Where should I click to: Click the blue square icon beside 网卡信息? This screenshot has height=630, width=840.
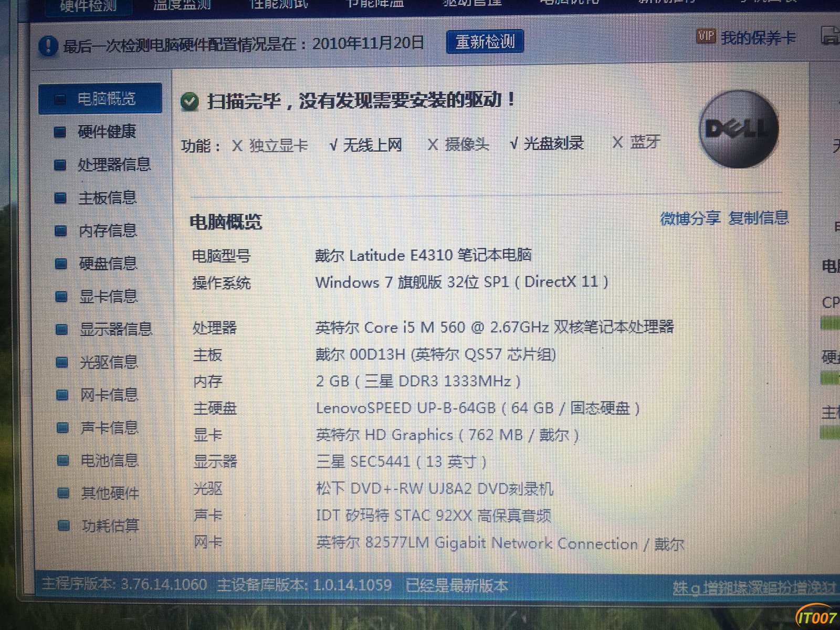click(x=62, y=395)
